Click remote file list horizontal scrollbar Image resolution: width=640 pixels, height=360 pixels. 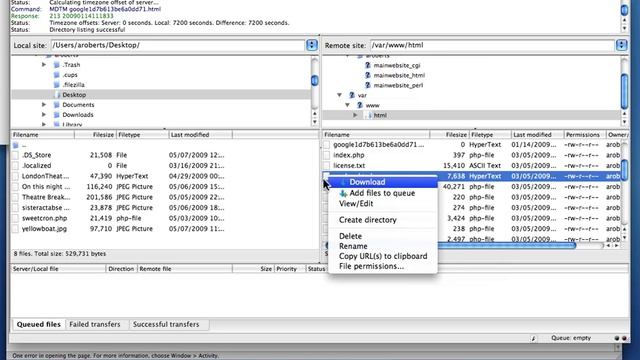pyautogui.click(x=506, y=246)
